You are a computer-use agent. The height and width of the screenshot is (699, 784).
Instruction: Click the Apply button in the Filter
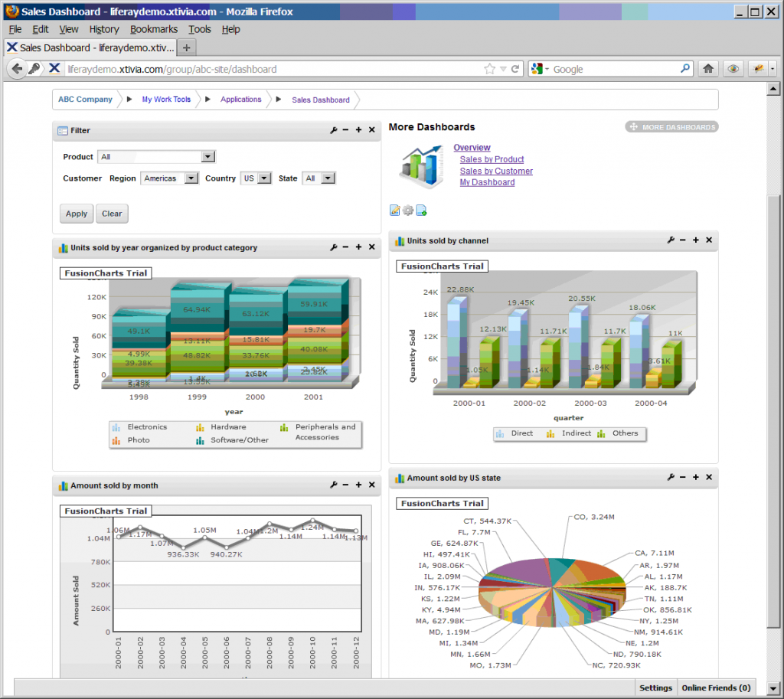[x=76, y=214]
